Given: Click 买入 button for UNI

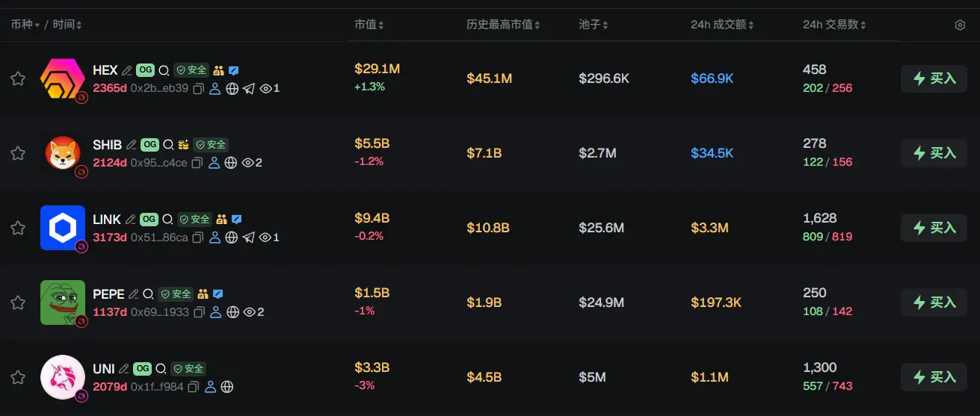Looking at the screenshot, I should pyautogui.click(x=934, y=377).
